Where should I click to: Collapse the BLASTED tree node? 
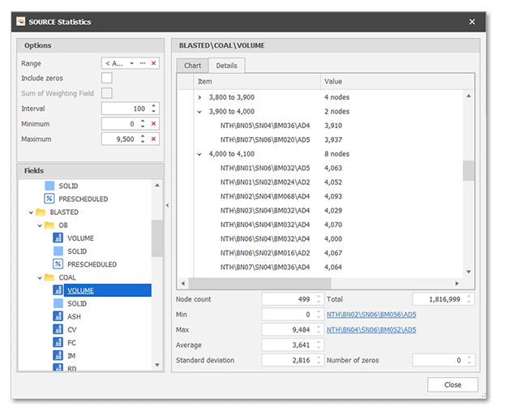coord(31,212)
